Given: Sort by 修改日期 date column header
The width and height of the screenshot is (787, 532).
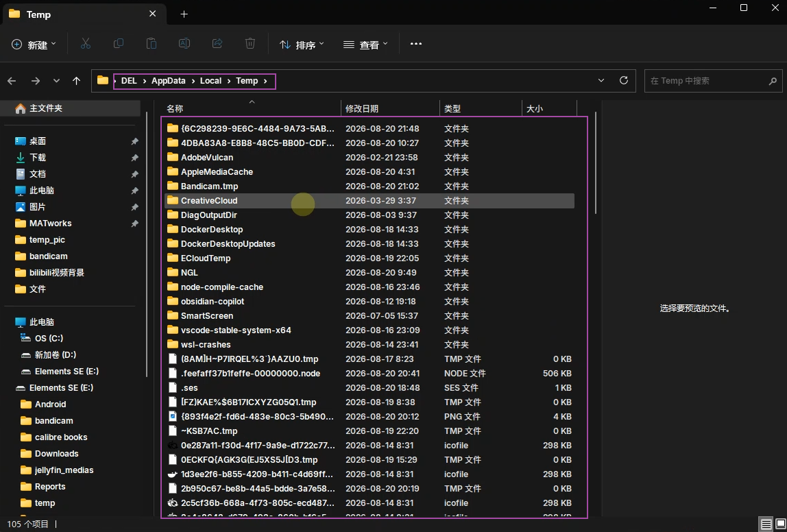Looking at the screenshot, I should [x=391, y=108].
